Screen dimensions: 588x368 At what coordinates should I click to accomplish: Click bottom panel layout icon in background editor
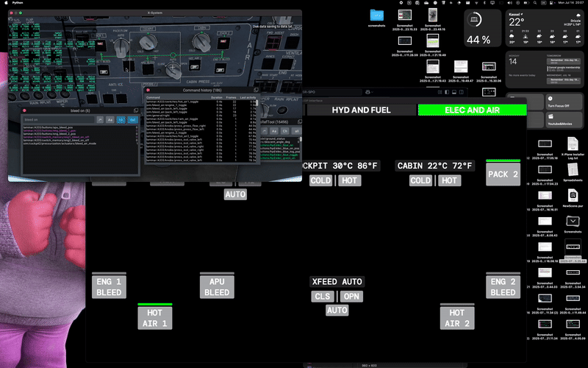[x=454, y=92]
